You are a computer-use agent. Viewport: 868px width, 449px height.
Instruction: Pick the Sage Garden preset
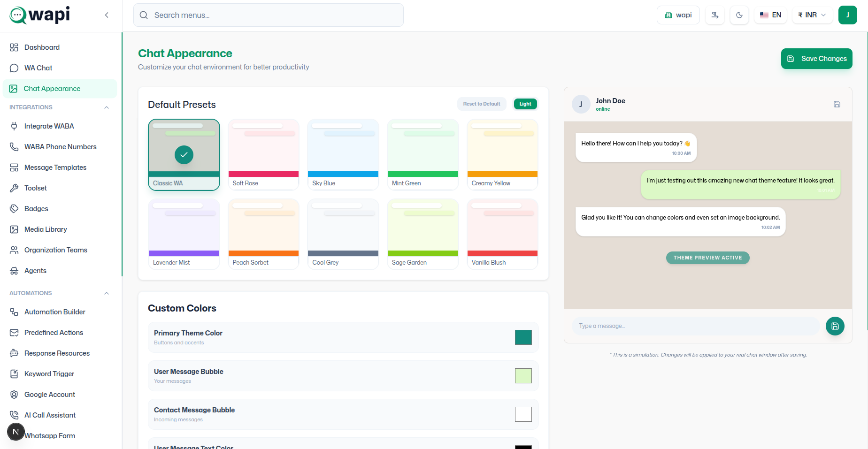pyautogui.click(x=423, y=234)
